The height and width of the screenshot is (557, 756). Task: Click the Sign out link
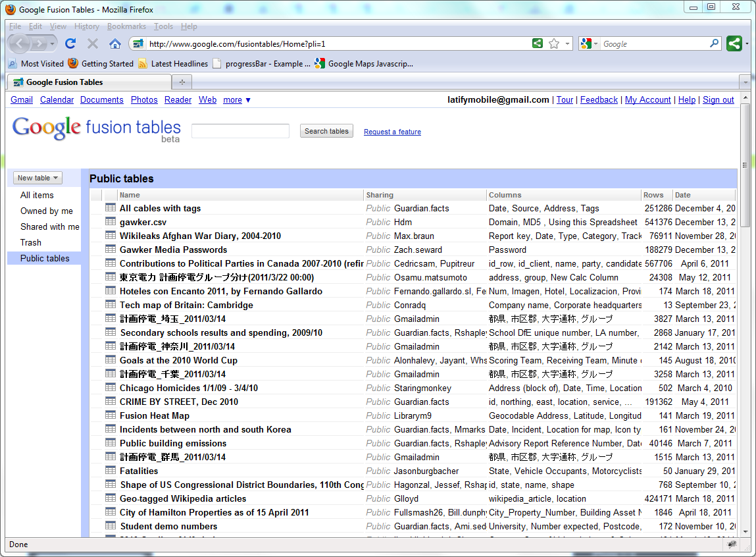[718, 99]
